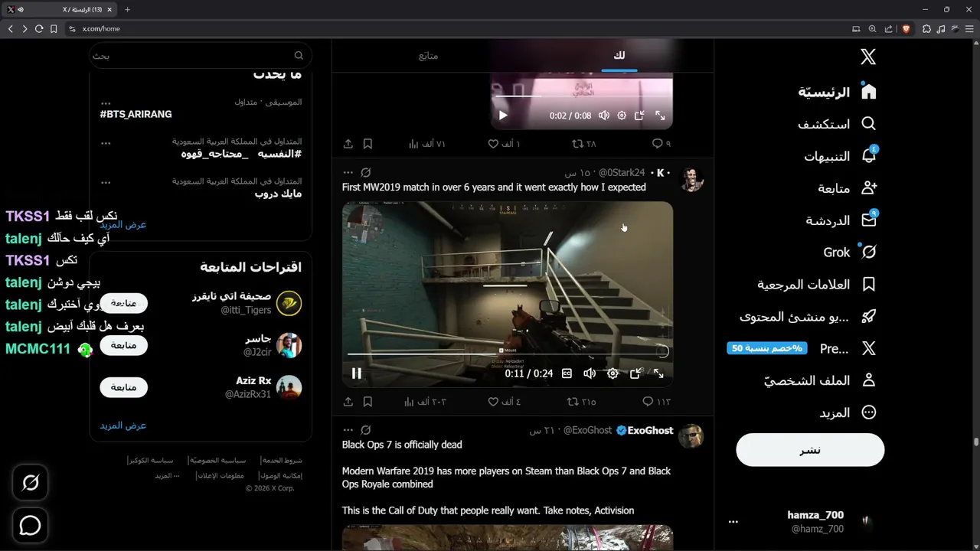Follow صحيفة اتي تايقرز with متابعة button
This screenshot has width=980, height=551.
point(123,303)
